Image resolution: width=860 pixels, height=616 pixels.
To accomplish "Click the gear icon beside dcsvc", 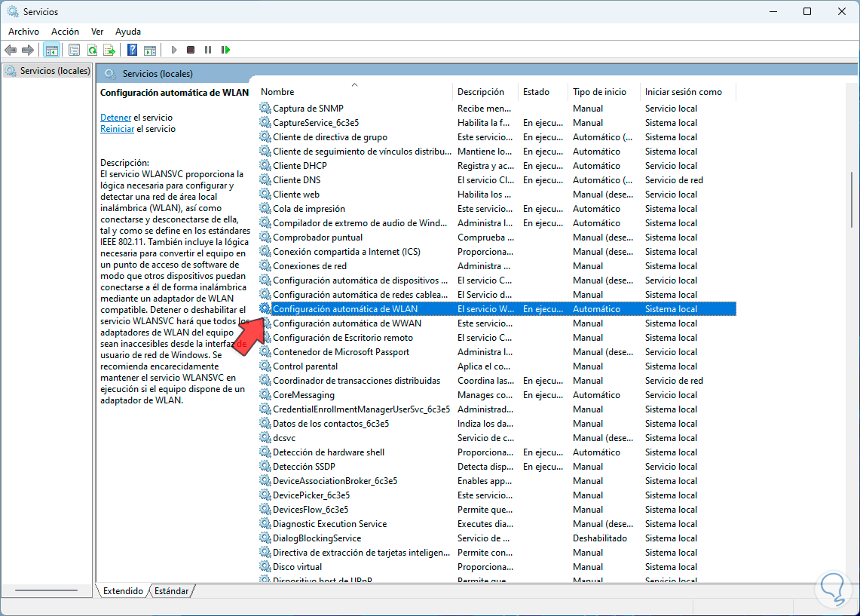I will [265, 438].
